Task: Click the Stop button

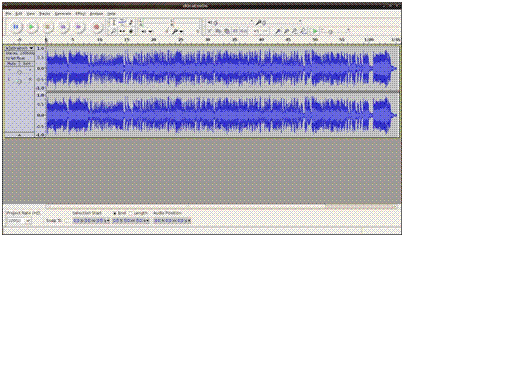Action: pos(47,27)
